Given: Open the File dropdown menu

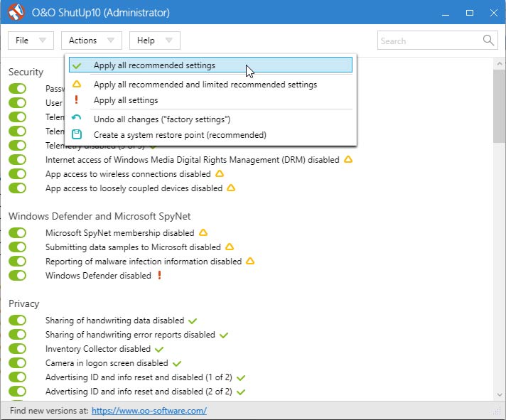Looking at the screenshot, I should (31, 41).
